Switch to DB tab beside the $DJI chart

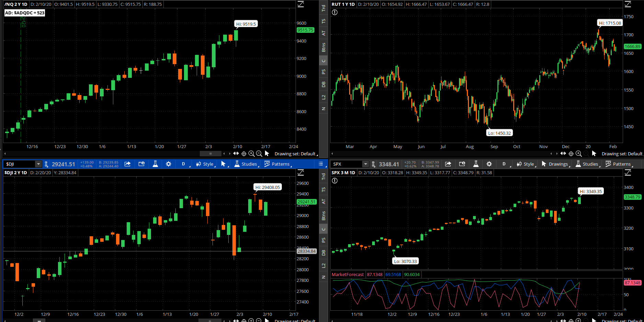[323, 253]
